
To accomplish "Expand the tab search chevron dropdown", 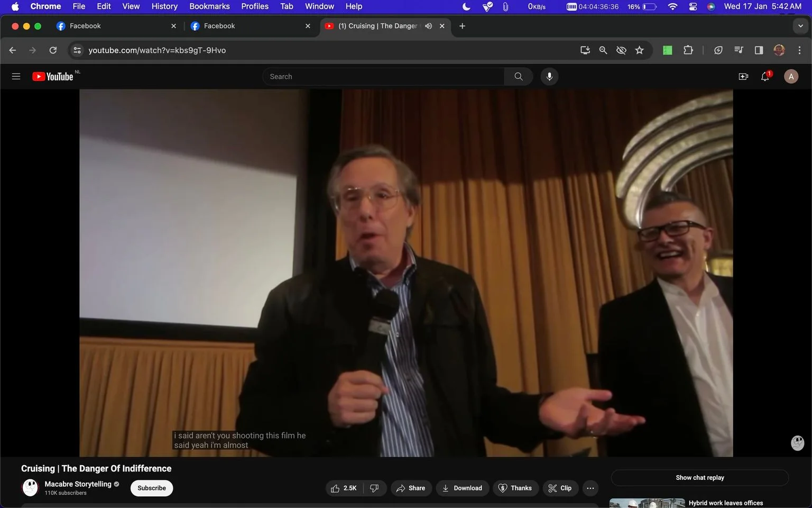I will [x=800, y=26].
